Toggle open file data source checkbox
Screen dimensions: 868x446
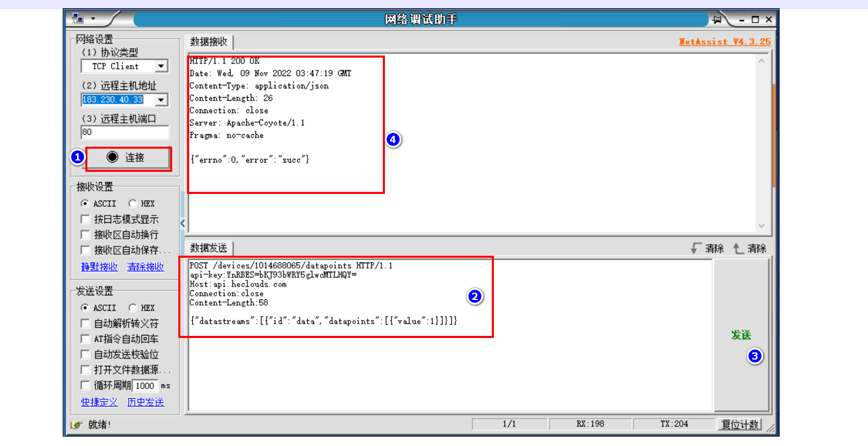85,370
